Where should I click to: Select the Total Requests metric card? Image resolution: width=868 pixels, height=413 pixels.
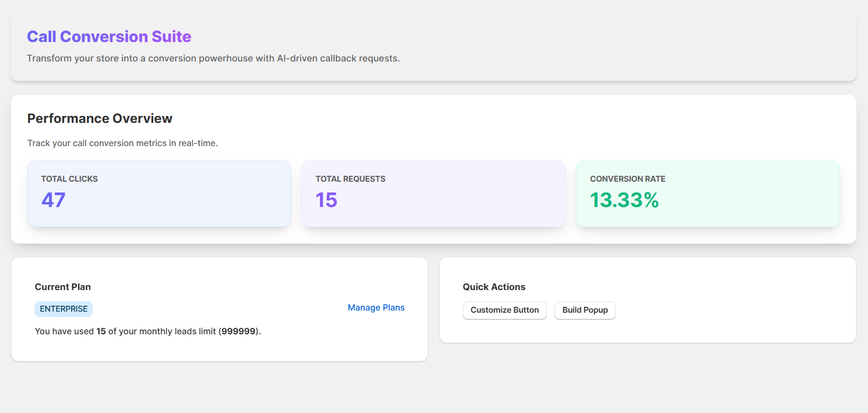coord(433,194)
